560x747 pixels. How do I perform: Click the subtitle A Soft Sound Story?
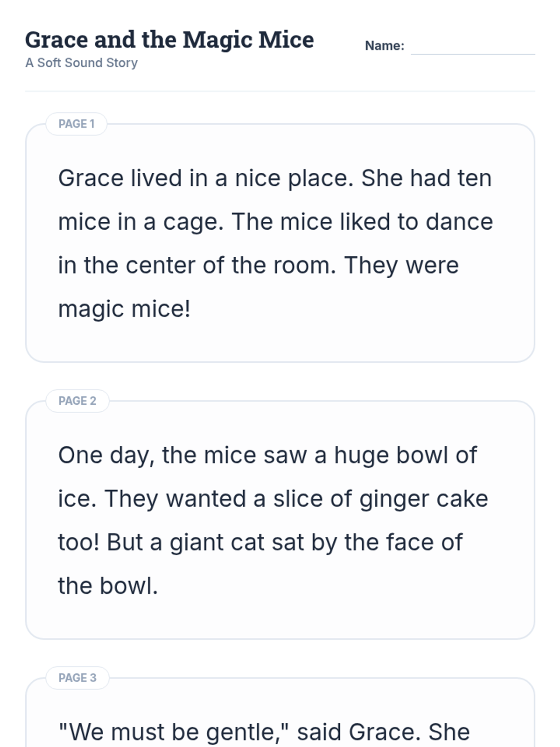tap(82, 63)
